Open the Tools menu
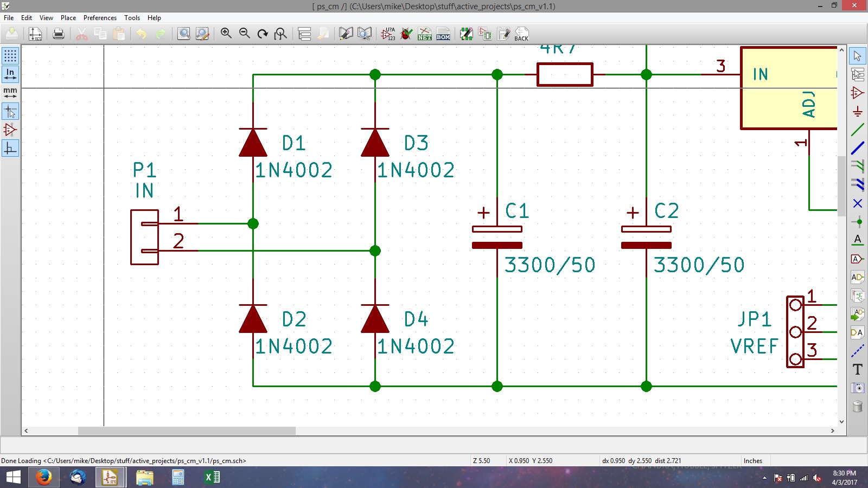 point(132,18)
